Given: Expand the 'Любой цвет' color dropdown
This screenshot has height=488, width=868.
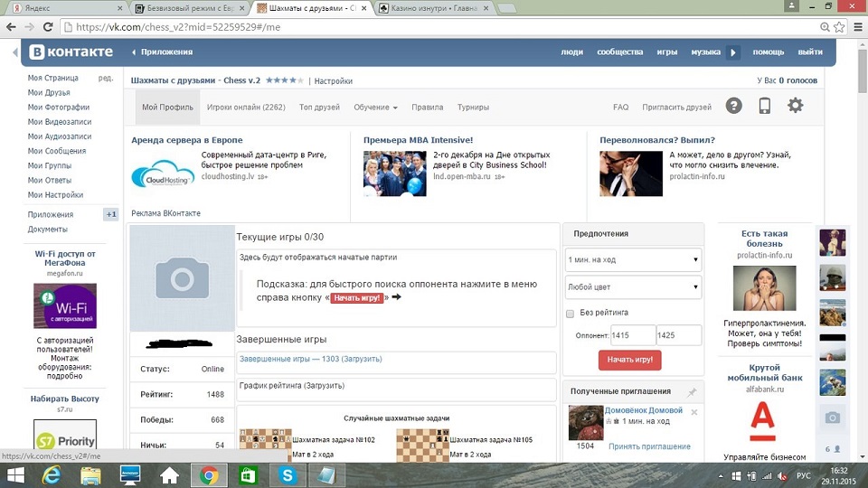Looking at the screenshot, I should (x=633, y=287).
